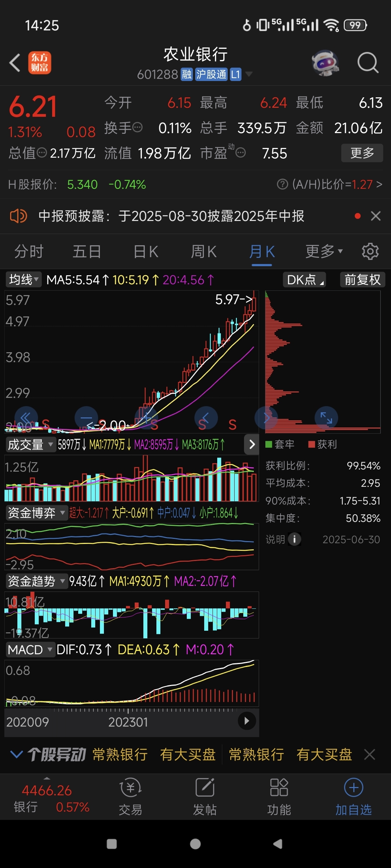Image resolution: width=391 pixels, height=868 pixels.
Task: Zoom in chart plus button
Action: [x=146, y=418]
